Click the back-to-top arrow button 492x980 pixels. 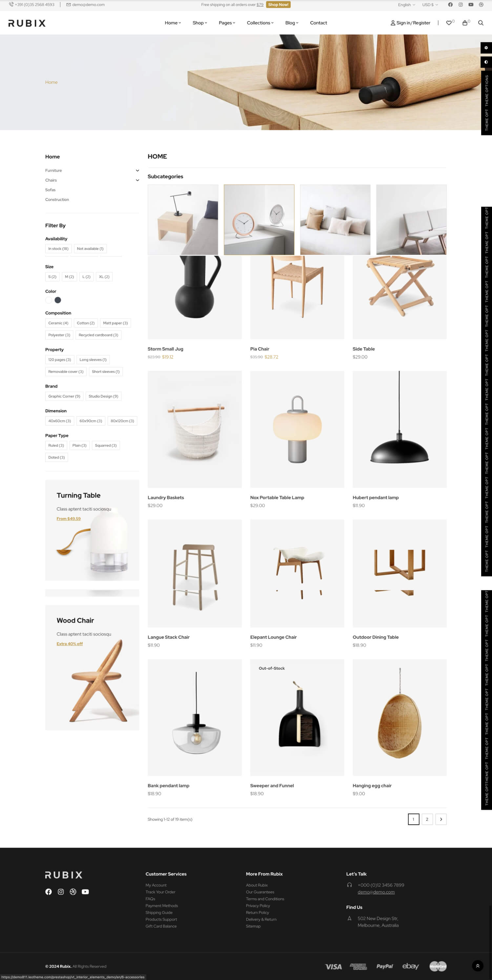478,966
